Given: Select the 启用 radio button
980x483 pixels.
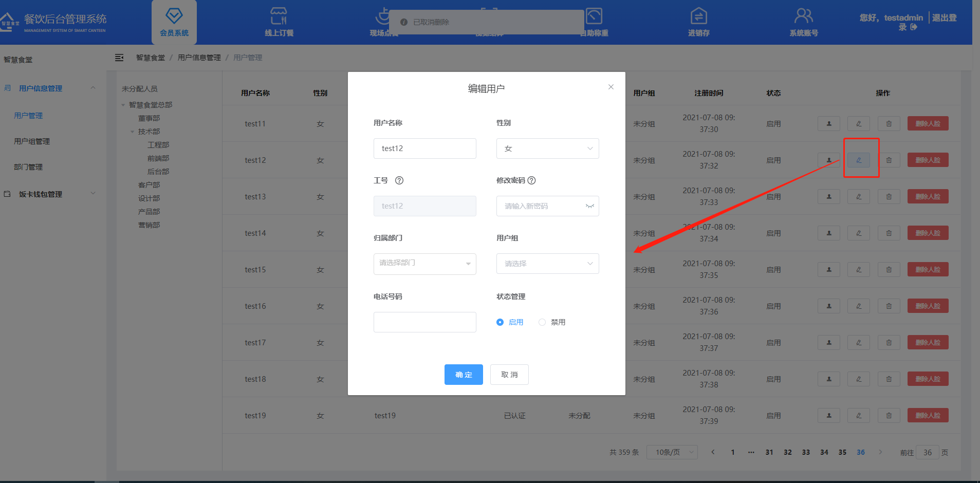Looking at the screenshot, I should (500, 322).
